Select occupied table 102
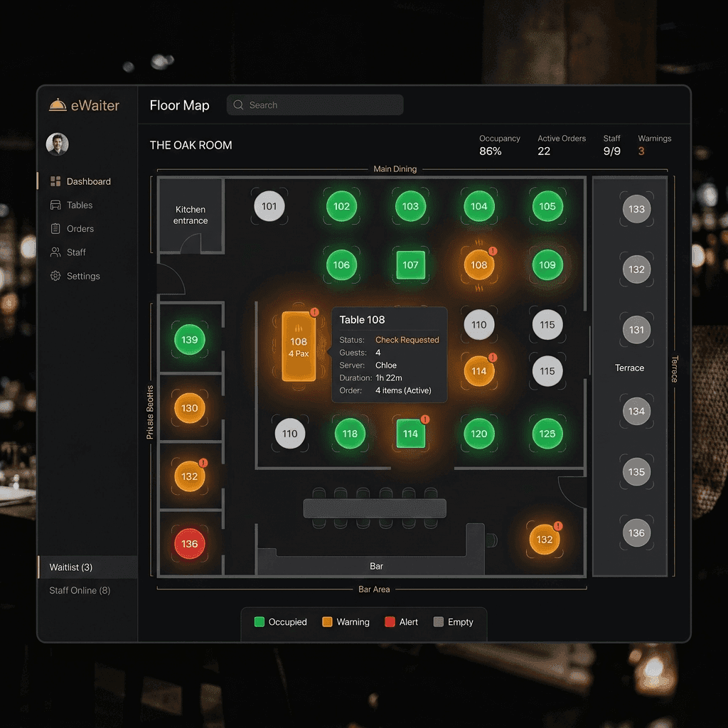 point(341,206)
